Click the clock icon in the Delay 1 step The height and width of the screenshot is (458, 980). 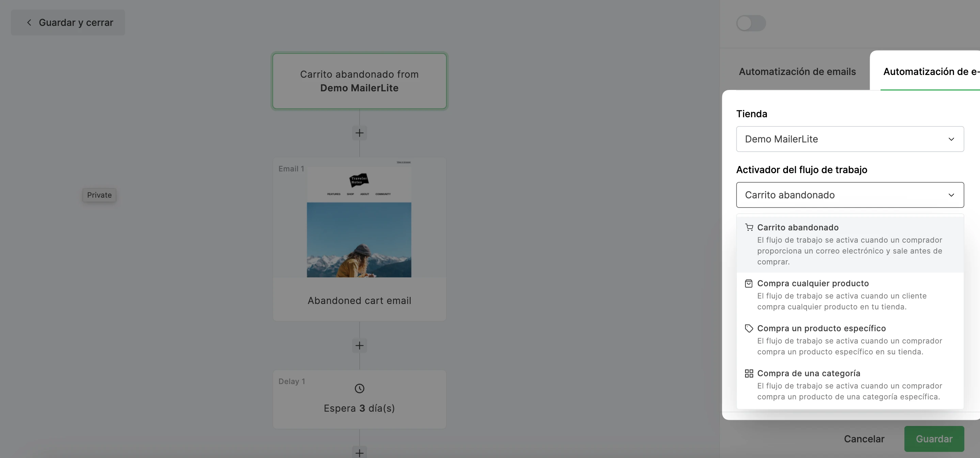(359, 388)
